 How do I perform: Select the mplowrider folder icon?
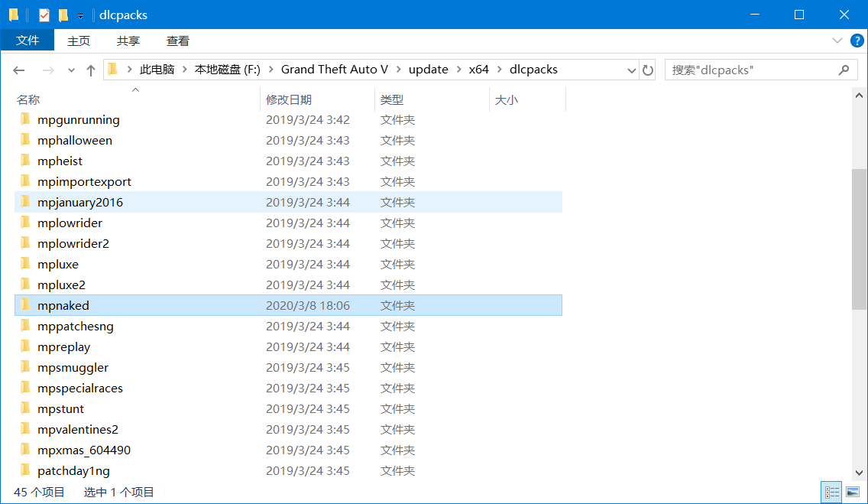tap(25, 223)
